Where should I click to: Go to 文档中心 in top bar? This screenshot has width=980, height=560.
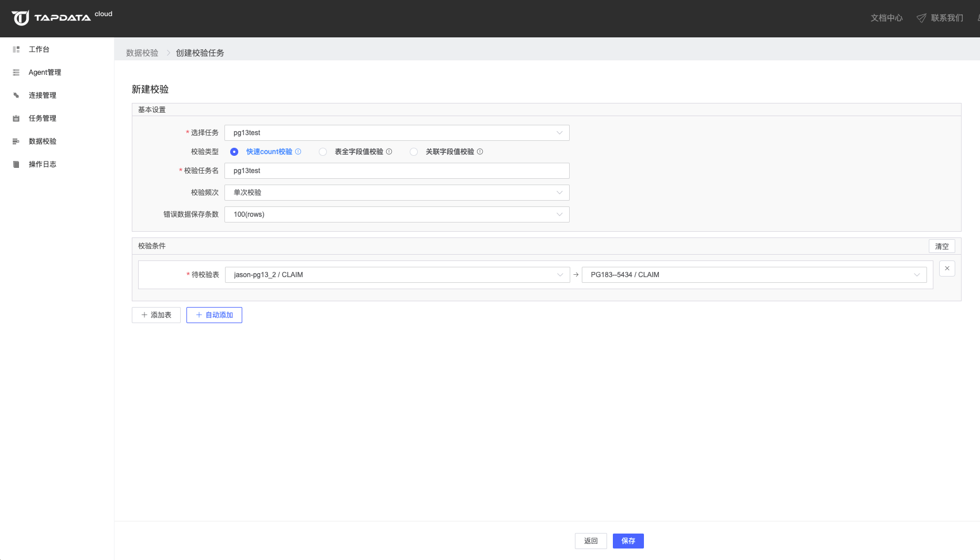click(886, 18)
